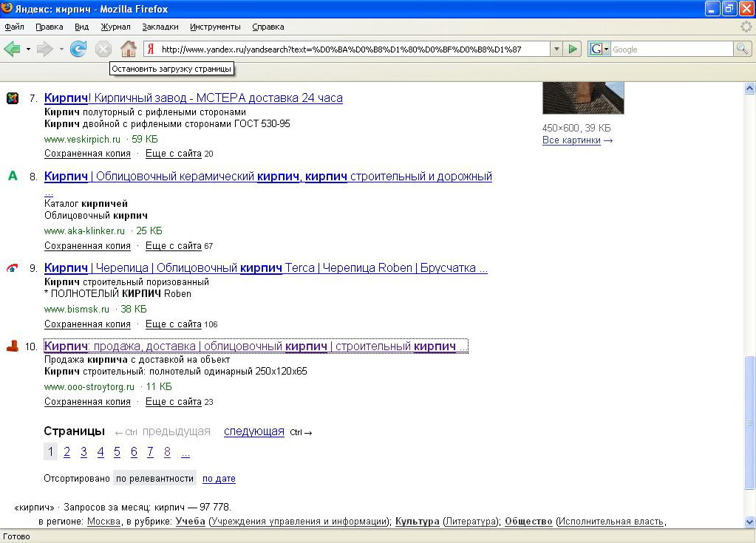Viewport: 756px width, 543px height.
Task: Open the Учеба rubric link
Action: pyautogui.click(x=190, y=522)
